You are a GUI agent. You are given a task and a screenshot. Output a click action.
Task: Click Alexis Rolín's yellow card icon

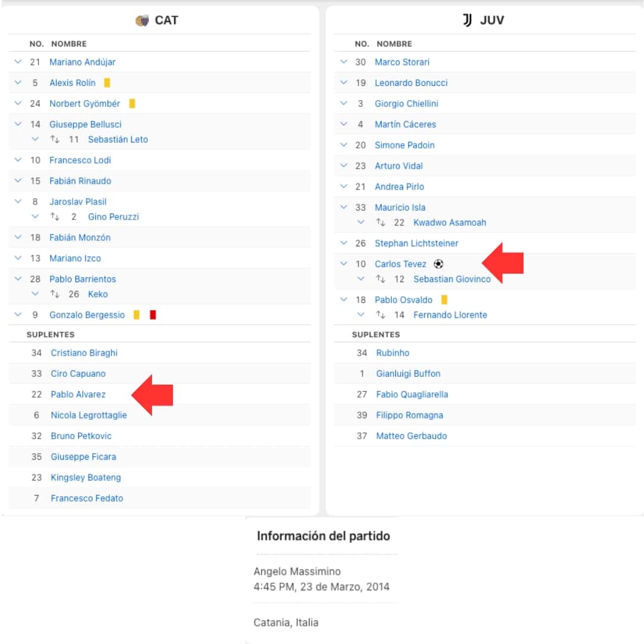pos(107,83)
